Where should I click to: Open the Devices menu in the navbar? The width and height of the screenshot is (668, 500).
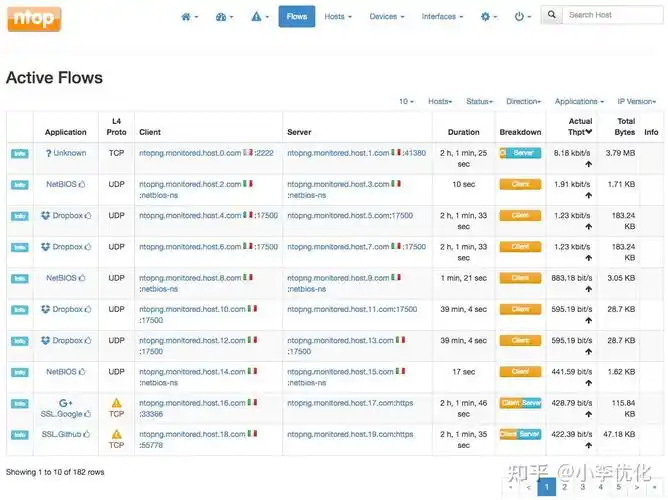[x=387, y=17]
